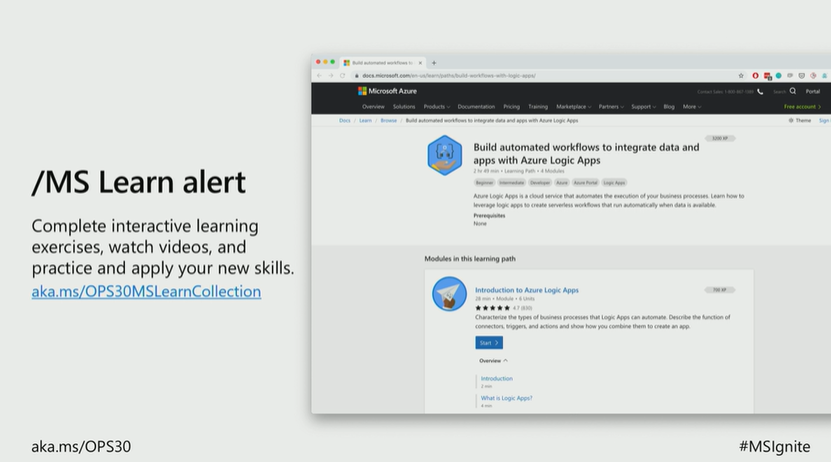Click the lock icon in address bar
This screenshot has width=831, height=462.
click(357, 76)
